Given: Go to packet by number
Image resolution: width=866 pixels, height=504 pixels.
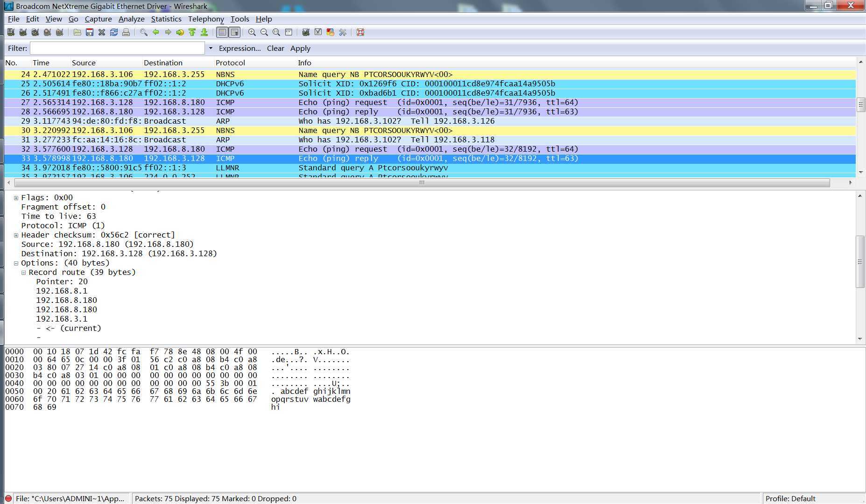Looking at the screenshot, I should click(180, 32).
